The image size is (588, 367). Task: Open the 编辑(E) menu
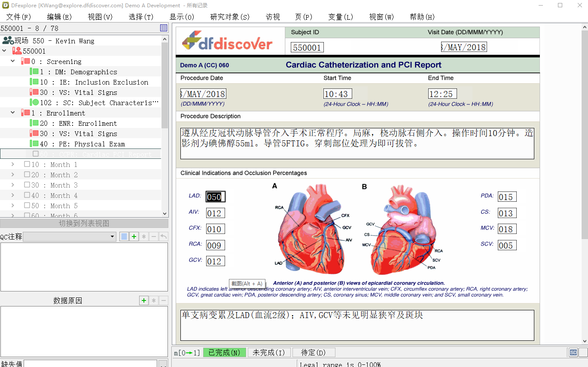click(x=59, y=17)
